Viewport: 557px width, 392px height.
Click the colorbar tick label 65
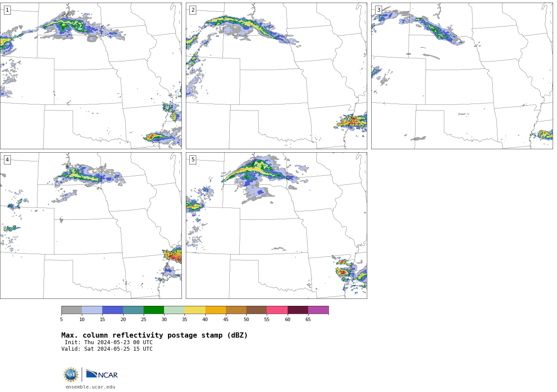tap(308, 320)
